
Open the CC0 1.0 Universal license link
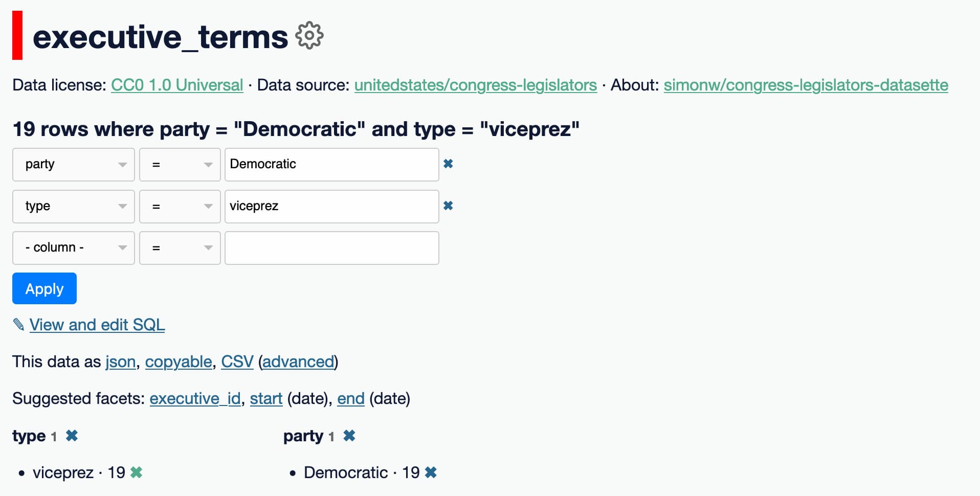[177, 85]
